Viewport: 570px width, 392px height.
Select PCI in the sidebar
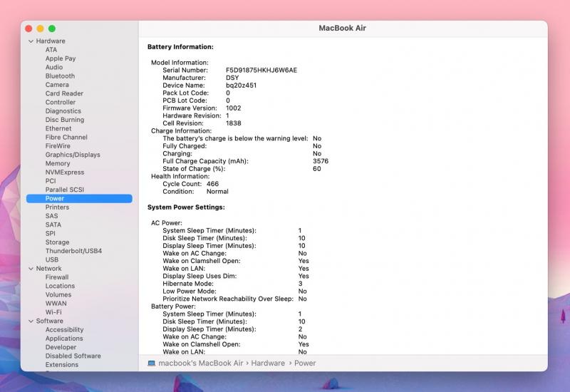[51, 181]
